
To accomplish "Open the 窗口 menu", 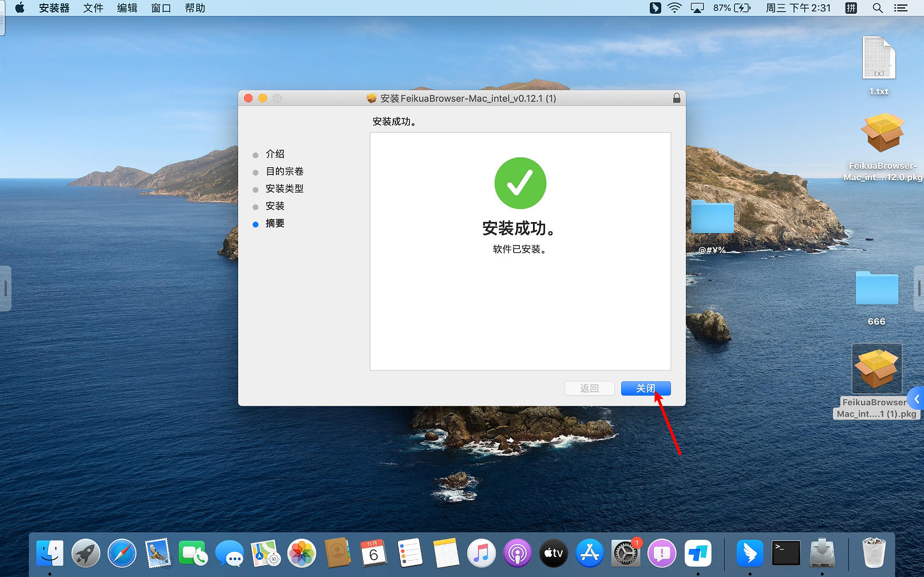I will (161, 8).
